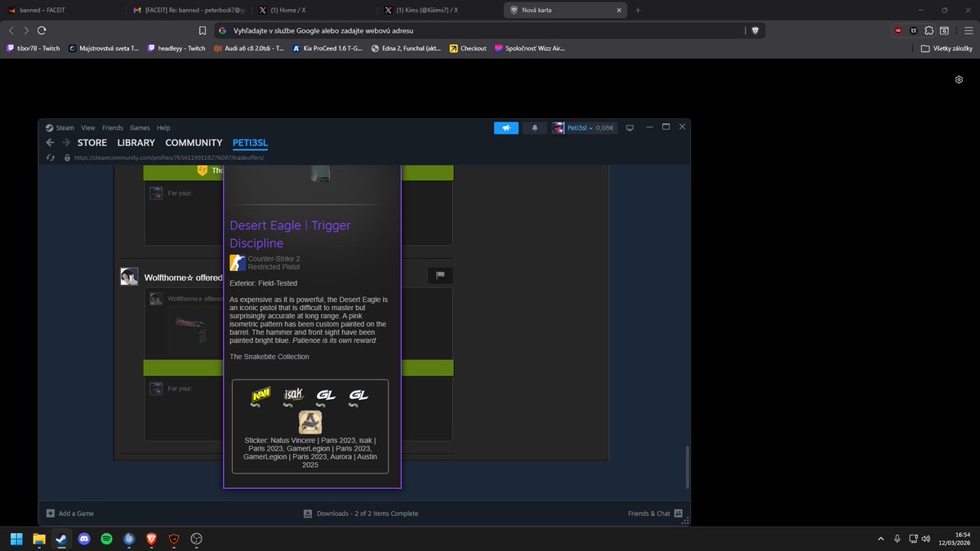Open Friends & Chat in Steam

pos(655,513)
